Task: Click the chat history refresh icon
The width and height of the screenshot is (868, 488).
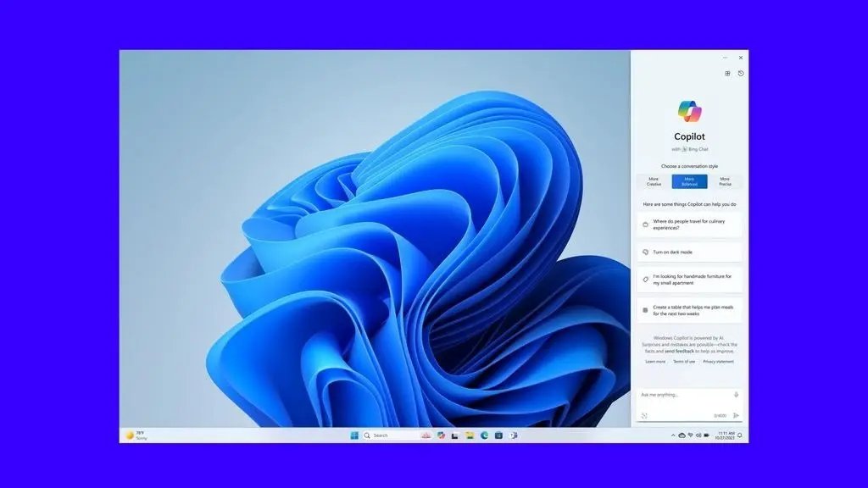Action: [x=741, y=74]
